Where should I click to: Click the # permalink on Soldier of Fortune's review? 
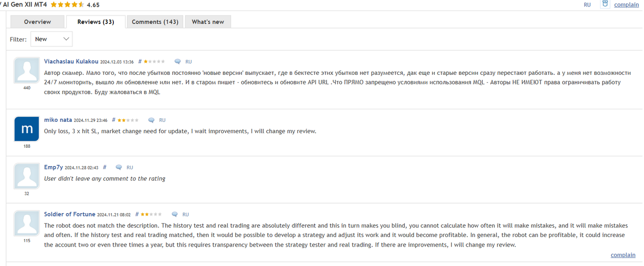[137, 215]
